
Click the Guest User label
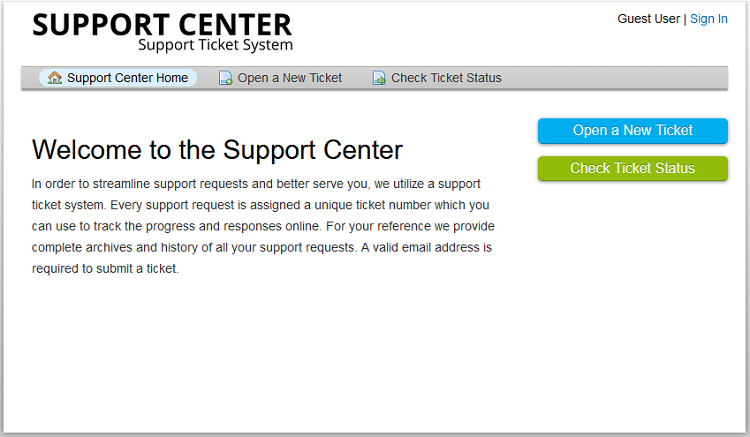[649, 19]
